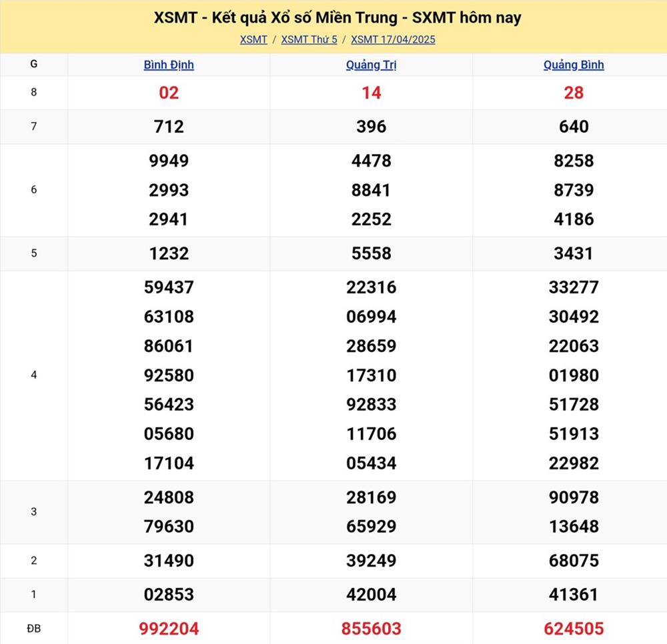Click red prize-8 number 28
The height and width of the screenshot is (644, 667).
(x=574, y=93)
